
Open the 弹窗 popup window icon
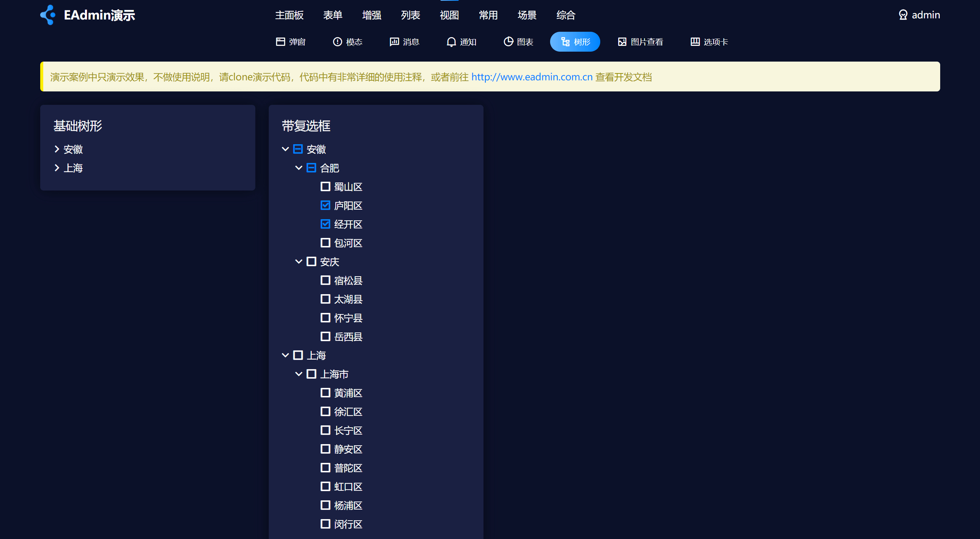[x=281, y=42]
